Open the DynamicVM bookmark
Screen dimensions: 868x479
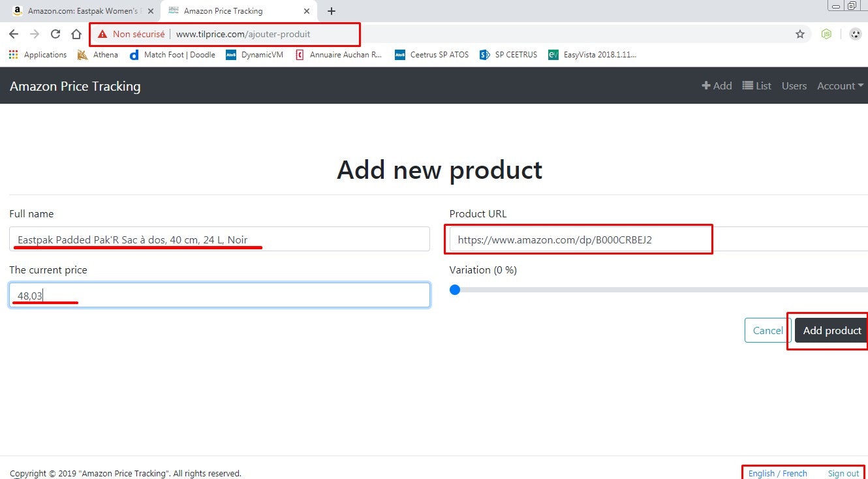click(x=255, y=55)
